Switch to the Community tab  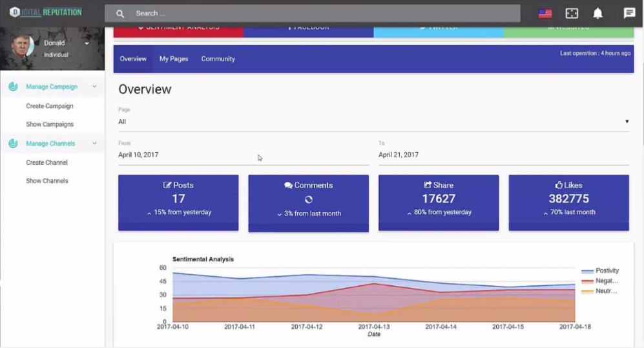coord(218,59)
